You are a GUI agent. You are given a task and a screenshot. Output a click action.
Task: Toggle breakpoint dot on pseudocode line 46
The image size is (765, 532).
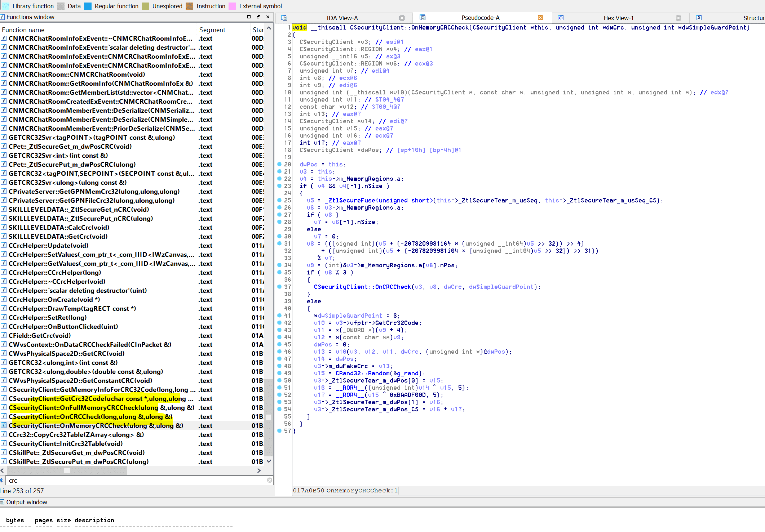(x=279, y=352)
